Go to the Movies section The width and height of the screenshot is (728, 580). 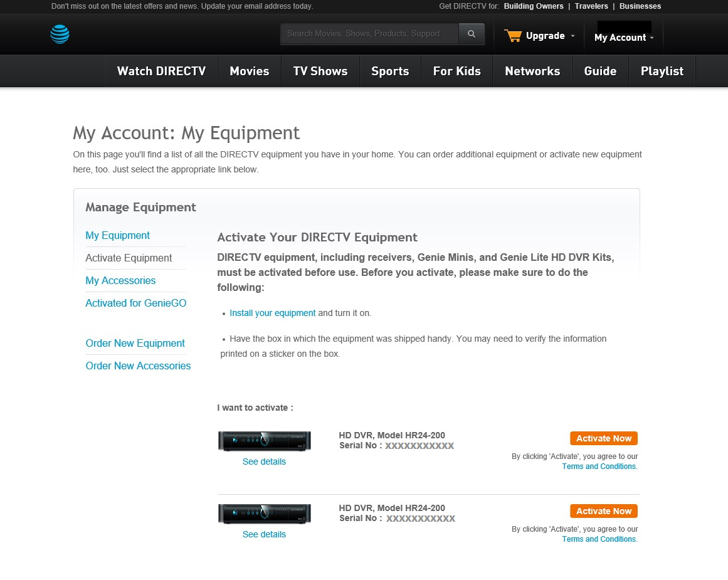click(249, 71)
